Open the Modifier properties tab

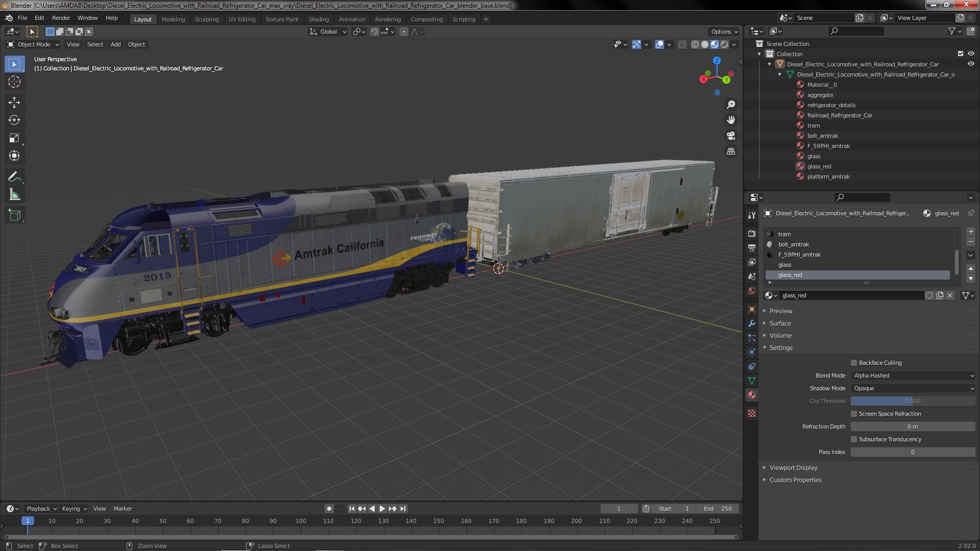tap(751, 323)
